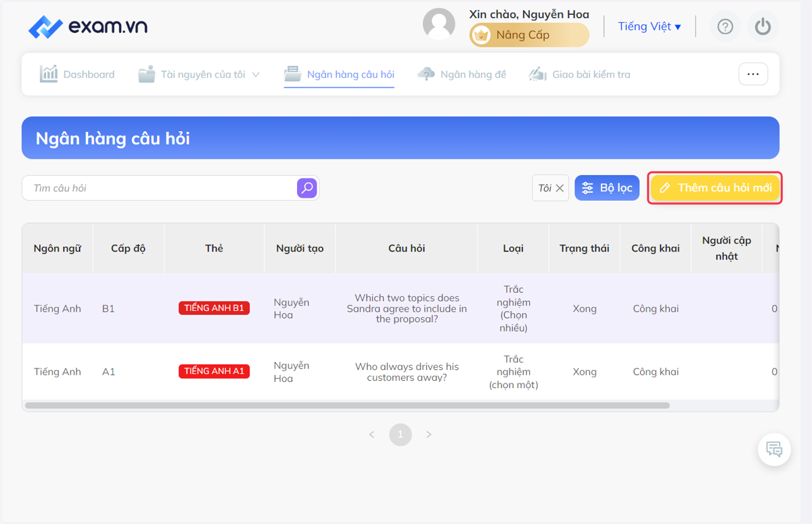The width and height of the screenshot is (812, 524).
Task: Open the Tài nguyên của tôi menu
Action: (x=199, y=74)
